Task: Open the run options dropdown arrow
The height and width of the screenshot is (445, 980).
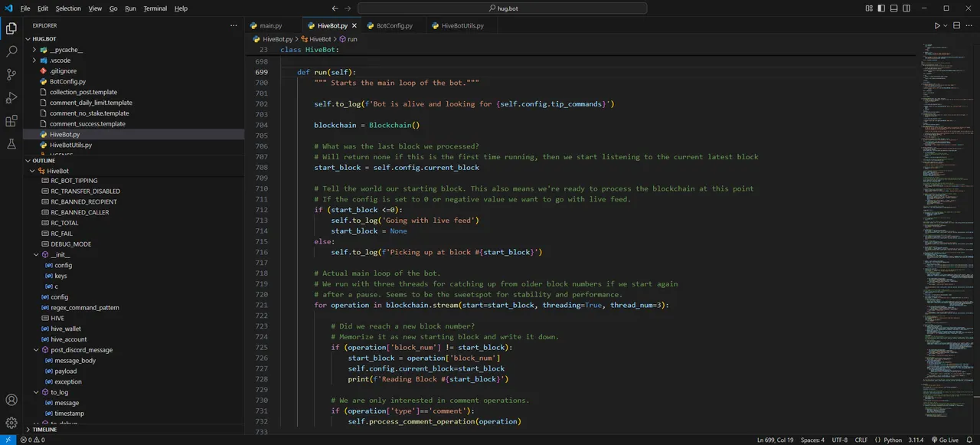Action: click(946, 25)
